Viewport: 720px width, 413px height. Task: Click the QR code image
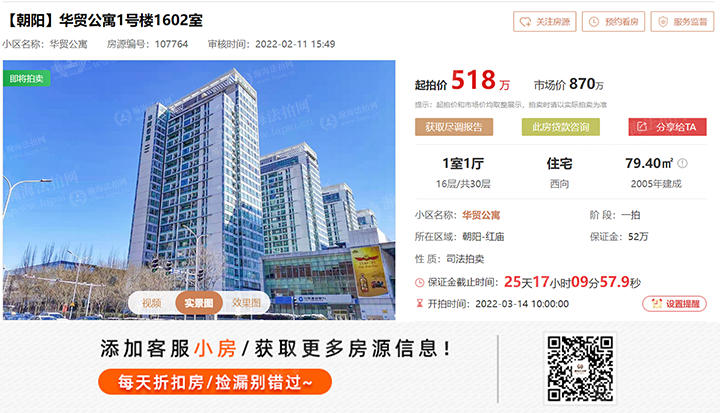coord(580,369)
